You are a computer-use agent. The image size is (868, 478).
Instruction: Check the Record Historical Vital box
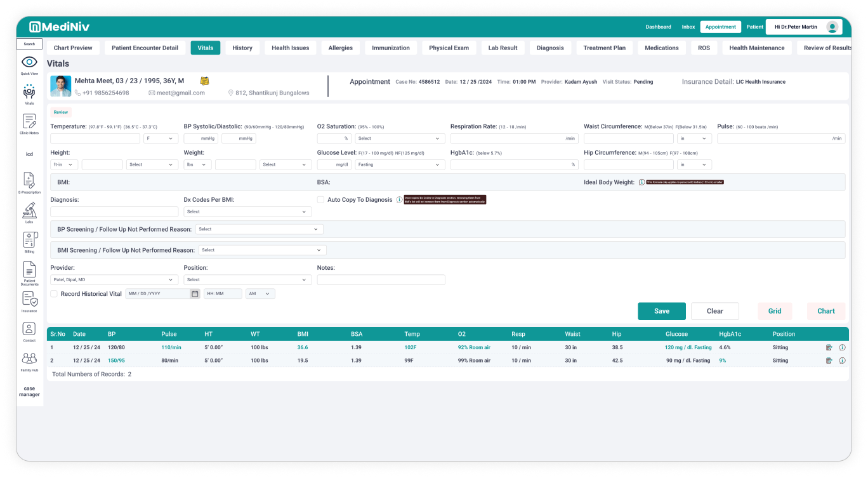(x=54, y=294)
